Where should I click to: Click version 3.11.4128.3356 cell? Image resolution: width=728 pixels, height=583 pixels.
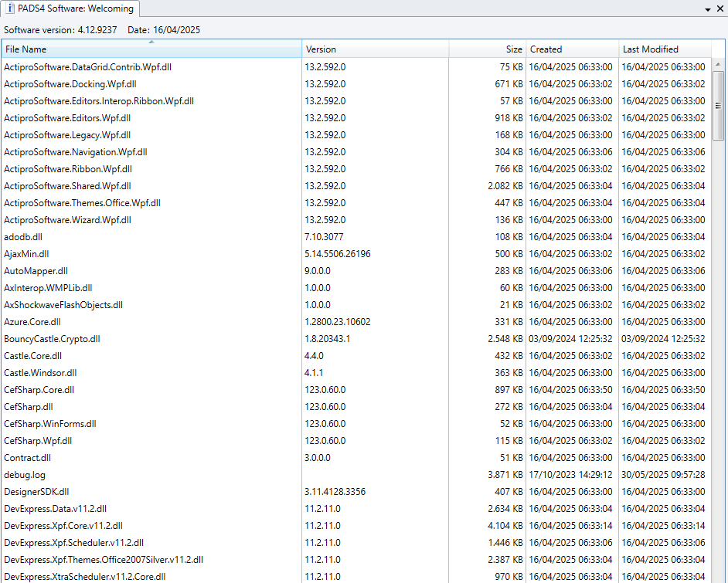point(335,492)
